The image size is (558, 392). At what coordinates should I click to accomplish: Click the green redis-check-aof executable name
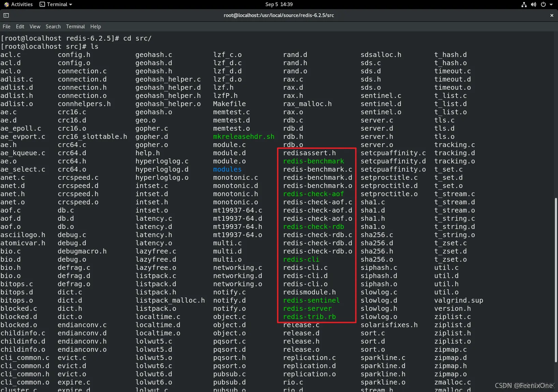tap(313, 194)
